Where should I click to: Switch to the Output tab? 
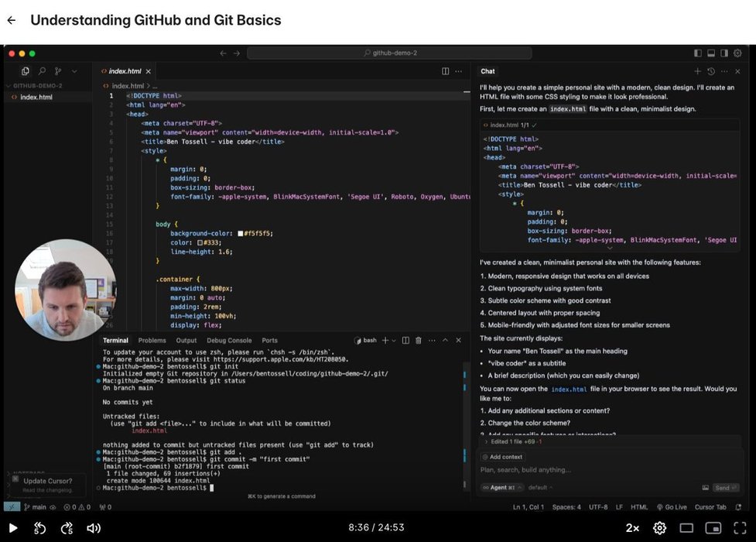186,341
